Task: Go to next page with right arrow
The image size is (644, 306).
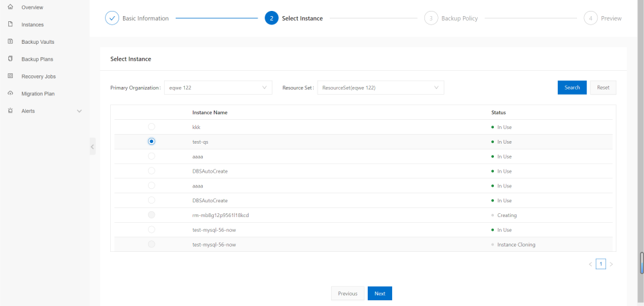Action: click(x=611, y=264)
